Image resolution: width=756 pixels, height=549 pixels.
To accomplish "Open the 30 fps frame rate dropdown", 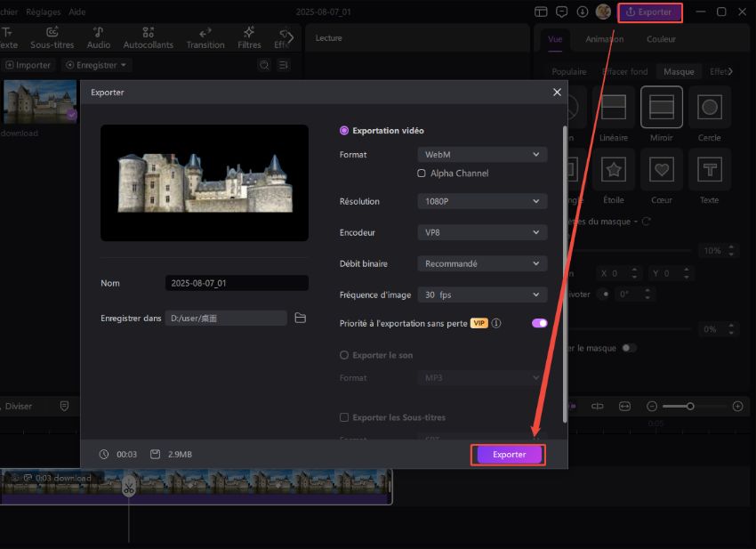I will tap(482, 295).
